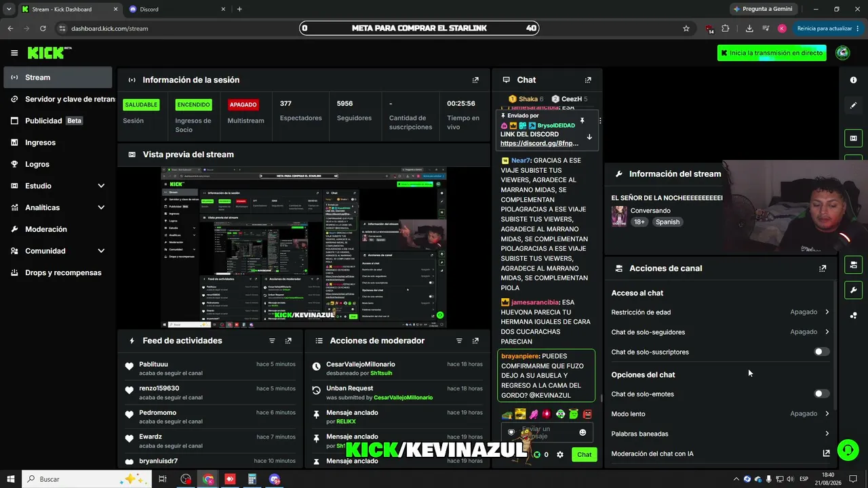Reload the page
This screenshot has height=488, width=868.
pyautogui.click(x=43, y=28)
